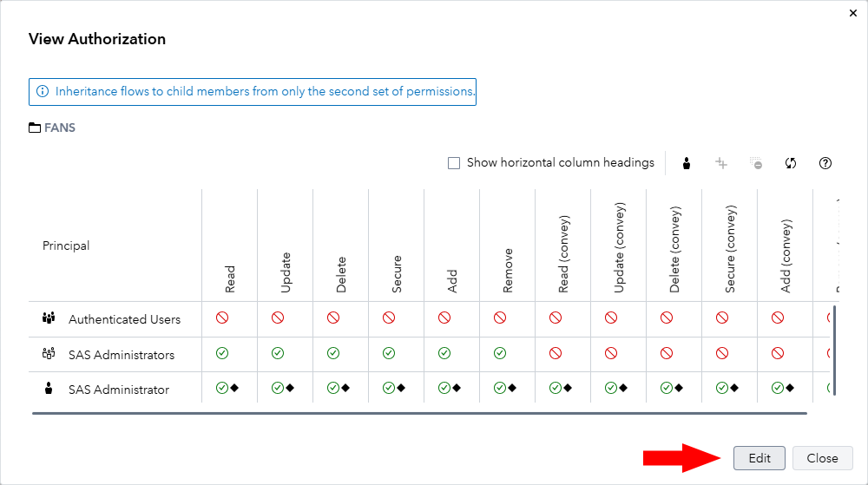Toggle Authenticated Users Read permission
868x485 pixels.
(222, 318)
